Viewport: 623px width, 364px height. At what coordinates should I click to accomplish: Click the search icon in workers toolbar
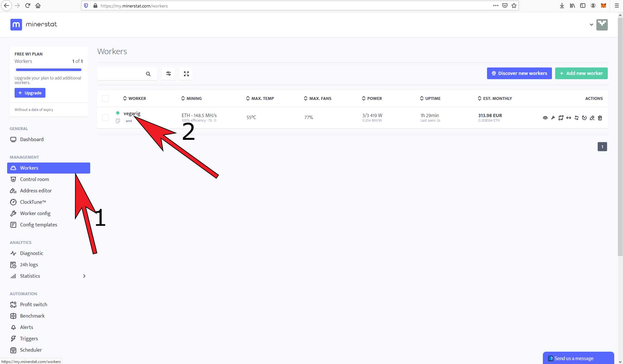click(x=148, y=73)
